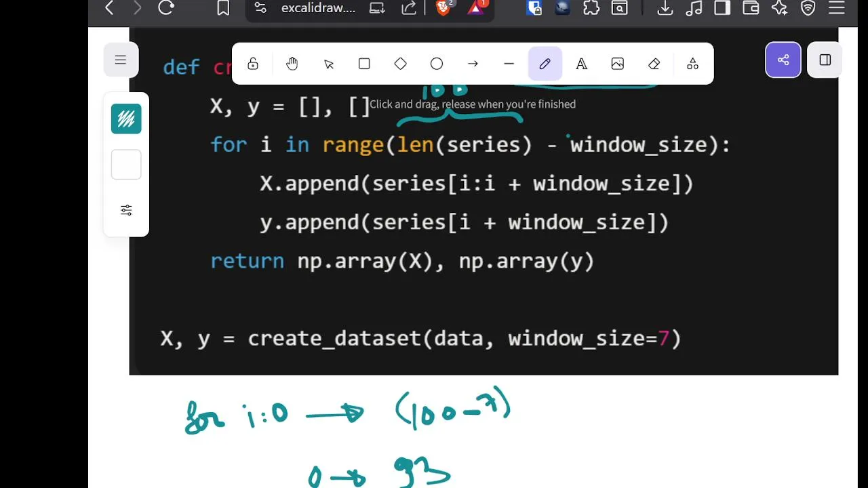Click the browser back arrow
The height and width of the screenshot is (488, 868).
point(109,8)
